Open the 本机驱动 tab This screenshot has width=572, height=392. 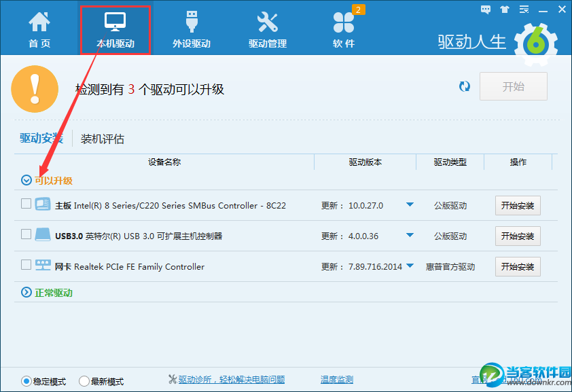point(115,30)
